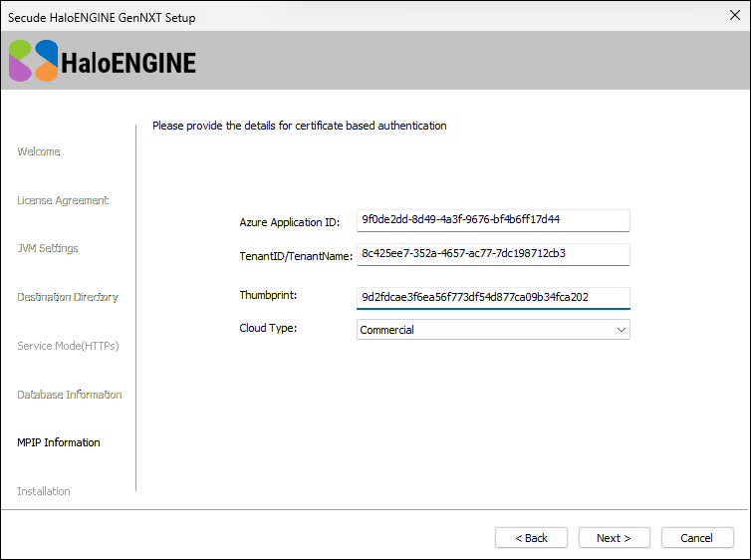Click the 'Secude HaloENGINE GenNXT Setup' title text
The image size is (751, 560).
102,18
